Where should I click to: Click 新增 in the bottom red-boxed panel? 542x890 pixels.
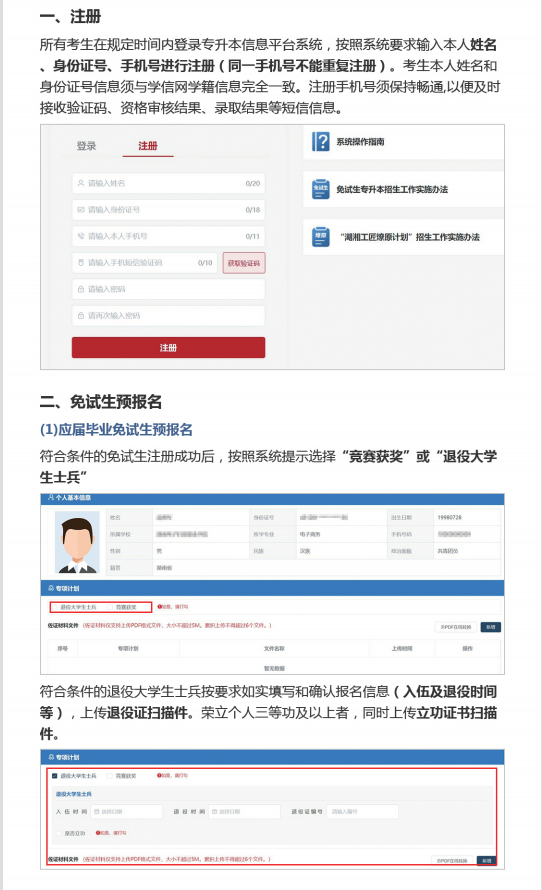pyautogui.click(x=486, y=860)
